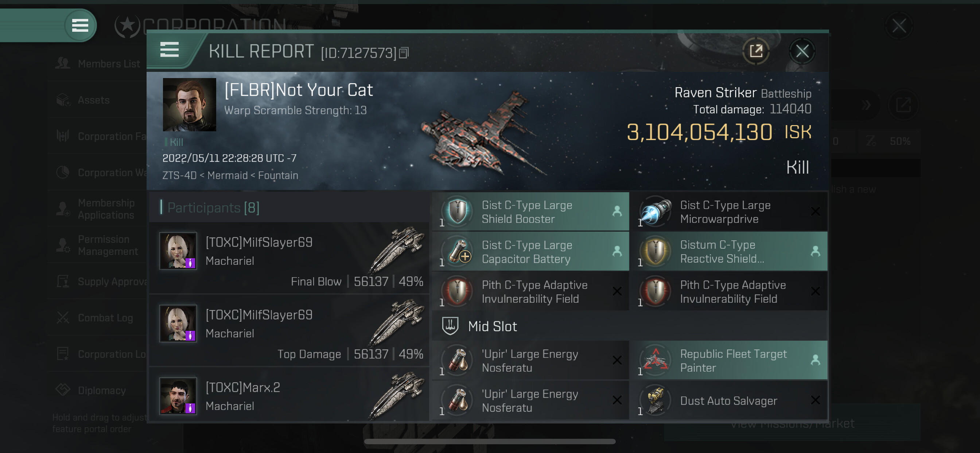Open the Members List menu item
The width and height of the screenshot is (980, 453).
click(108, 63)
